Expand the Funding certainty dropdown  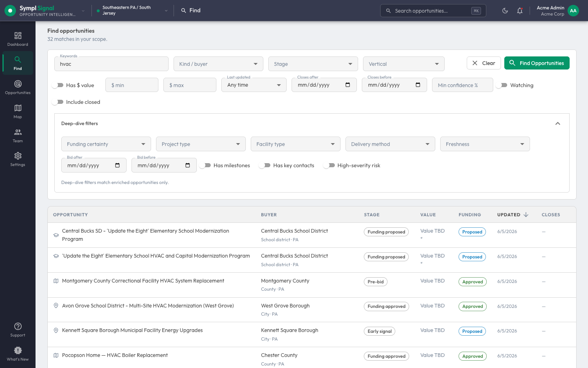coord(106,144)
